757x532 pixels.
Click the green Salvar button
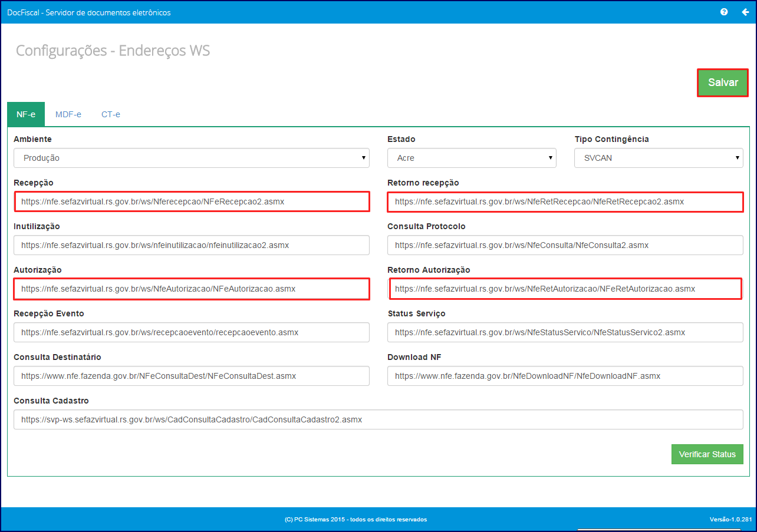(723, 82)
